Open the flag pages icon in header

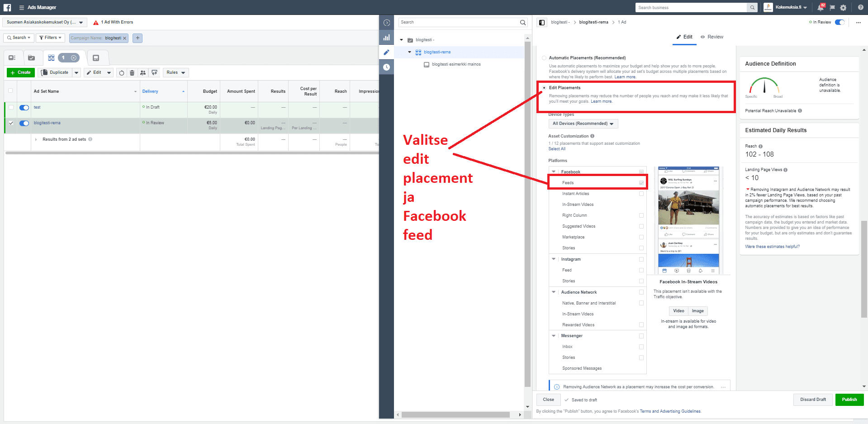click(832, 8)
